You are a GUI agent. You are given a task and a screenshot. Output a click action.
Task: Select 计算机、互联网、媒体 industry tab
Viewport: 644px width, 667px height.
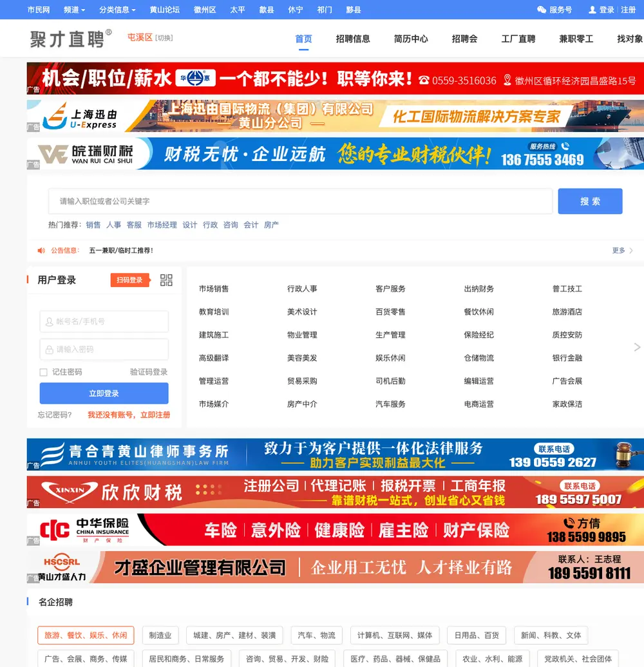pos(395,635)
